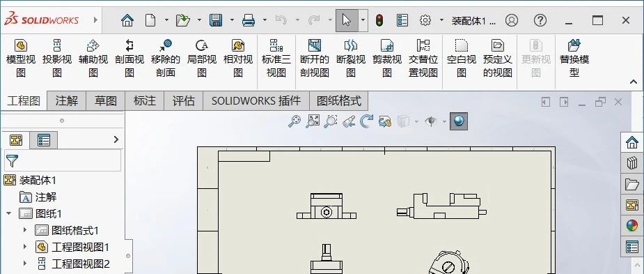Screen dimensions: 644x274
Task: Insert a 相对视图 (Relative View)
Action: click(x=238, y=59)
